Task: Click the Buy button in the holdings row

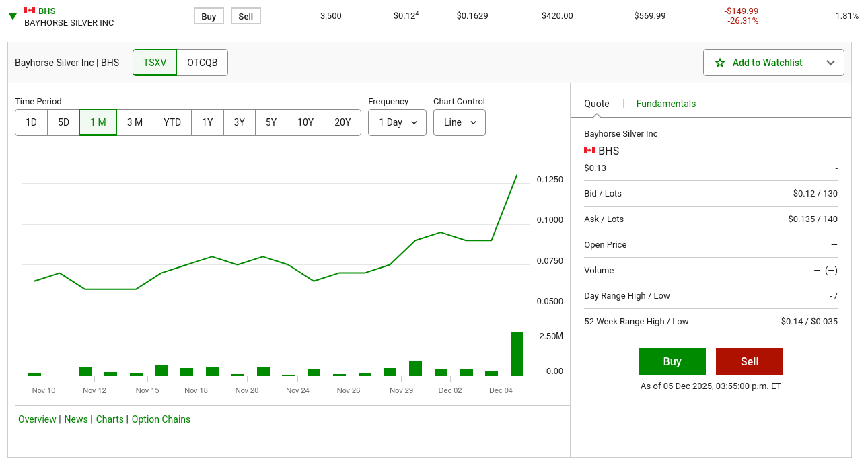Action: point(209,16)
